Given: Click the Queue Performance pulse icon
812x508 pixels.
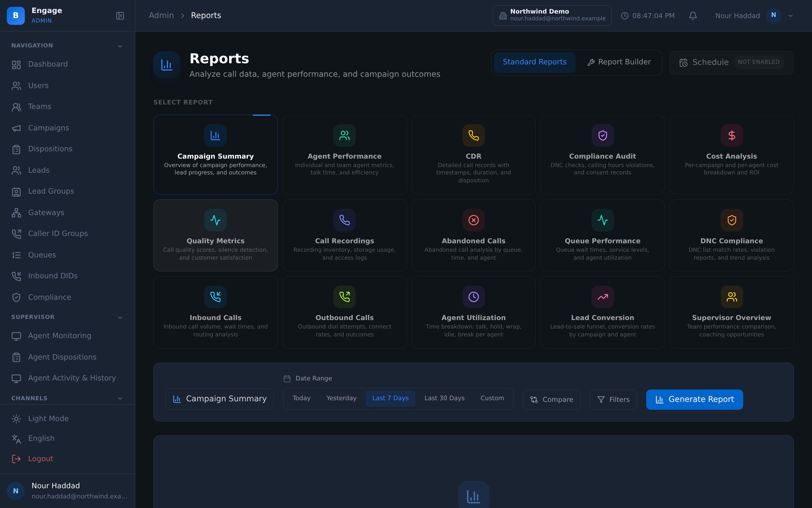Looking at the screenshot, I should point(603,220).
